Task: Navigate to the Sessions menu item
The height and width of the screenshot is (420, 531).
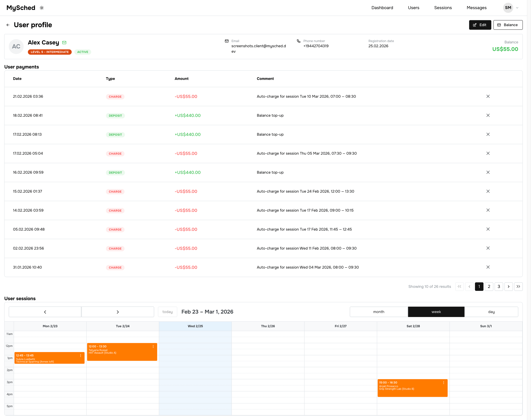Action: (x=443, y=8)
